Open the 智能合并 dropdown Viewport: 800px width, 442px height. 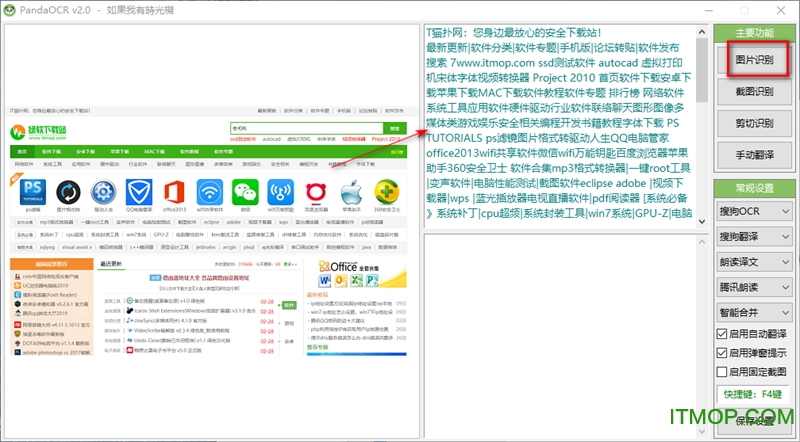click(755, 312)
